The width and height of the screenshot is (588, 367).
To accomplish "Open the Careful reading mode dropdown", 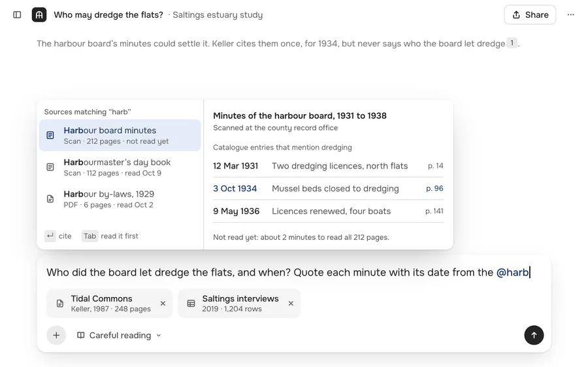I will (120, 335).
